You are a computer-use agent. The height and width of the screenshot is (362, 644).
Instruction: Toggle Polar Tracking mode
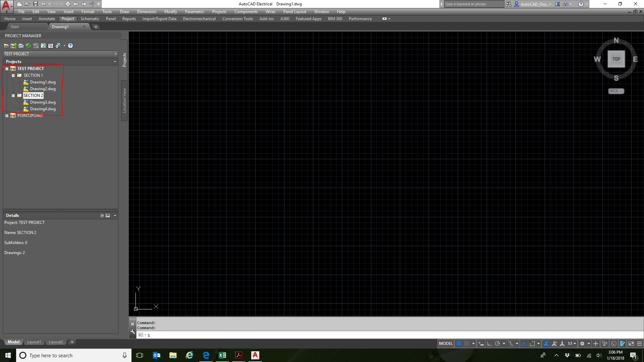(x=498, y=343)
